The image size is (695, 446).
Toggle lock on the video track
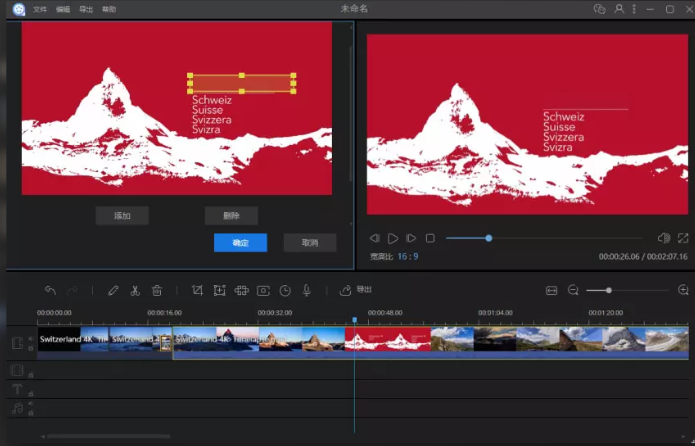[x=30, y=348]
